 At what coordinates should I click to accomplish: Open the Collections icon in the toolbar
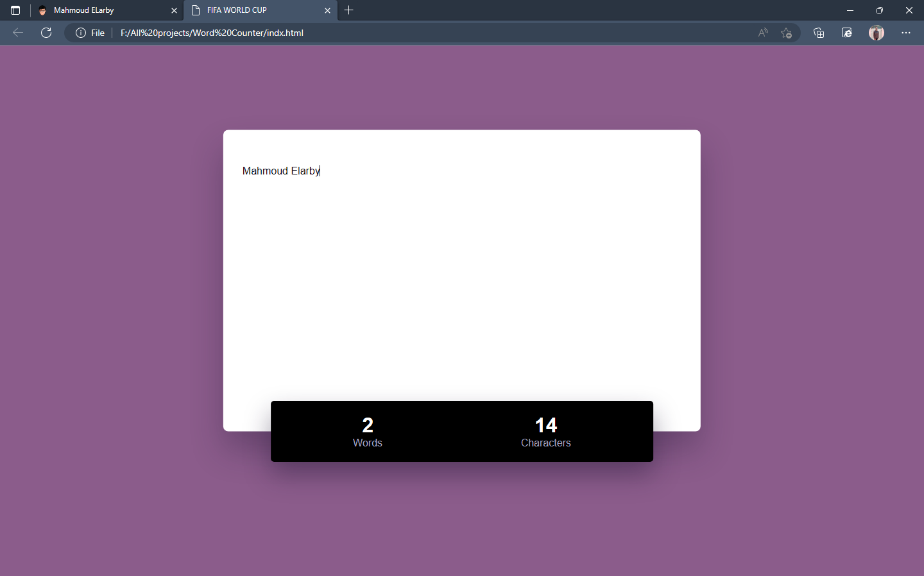tap(818, 33)
